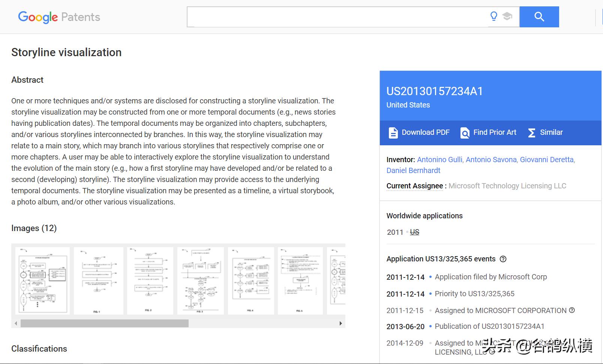
Task: Open help icon beside MICROSOFT CORPORATION assignment
Action: pyautogui.click(x=572, y=310)
